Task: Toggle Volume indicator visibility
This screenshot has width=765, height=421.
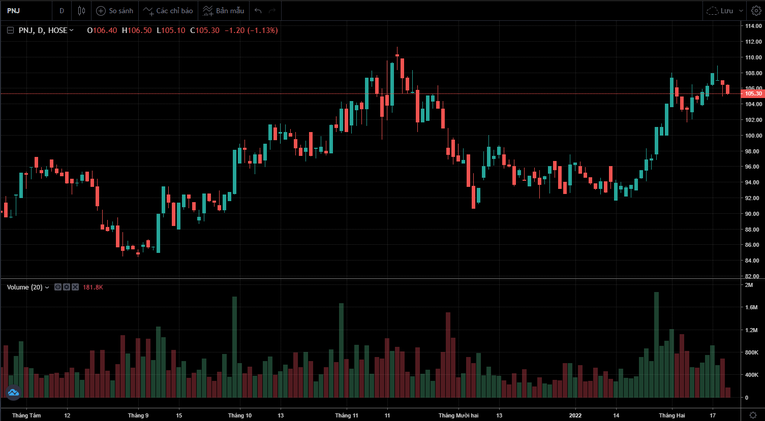Action: point(57,287)
